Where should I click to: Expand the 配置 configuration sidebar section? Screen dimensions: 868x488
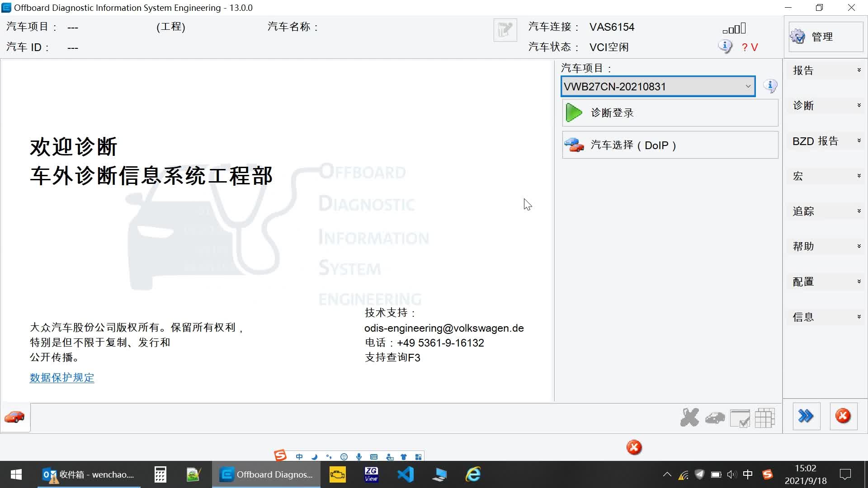(x=826, y=282)
